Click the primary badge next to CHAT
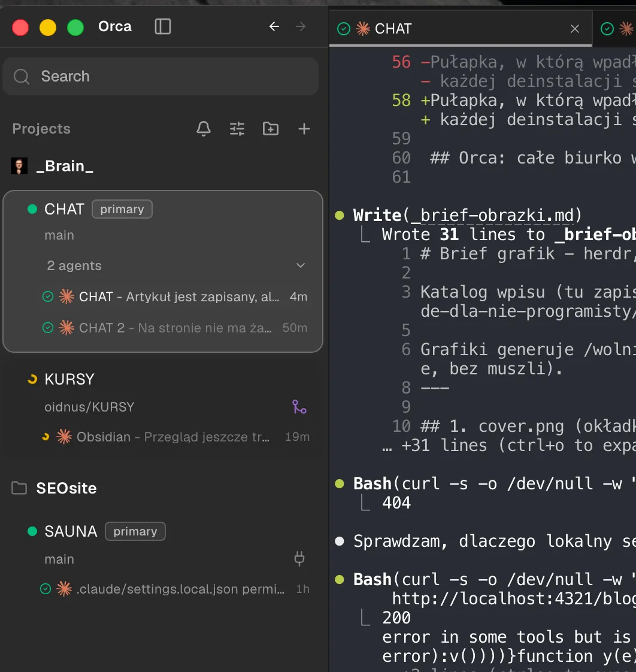This screenshot has height=672, width=636. coord(122,209)
